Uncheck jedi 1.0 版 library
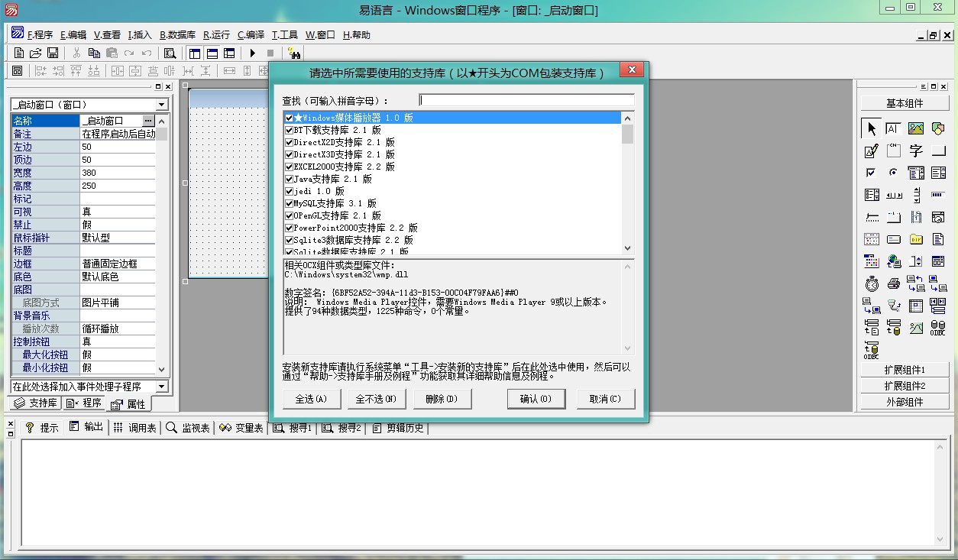The height and width of the screenshot is (560, 958). click(x=289, y=191)
